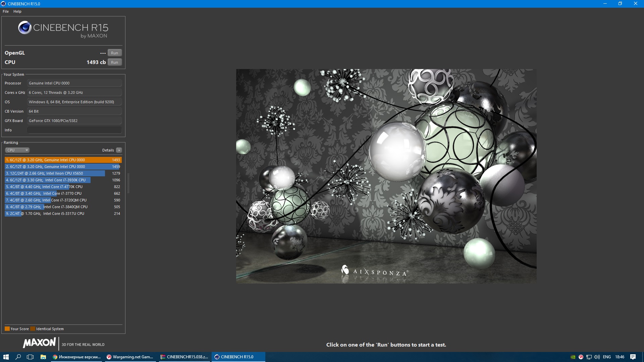Image resolution: width=644 pixels, height=362 pixels.
Task: Open Wargaming.net Game Center taskbar item
Action: pyautogui.click(x=130, y=357)
